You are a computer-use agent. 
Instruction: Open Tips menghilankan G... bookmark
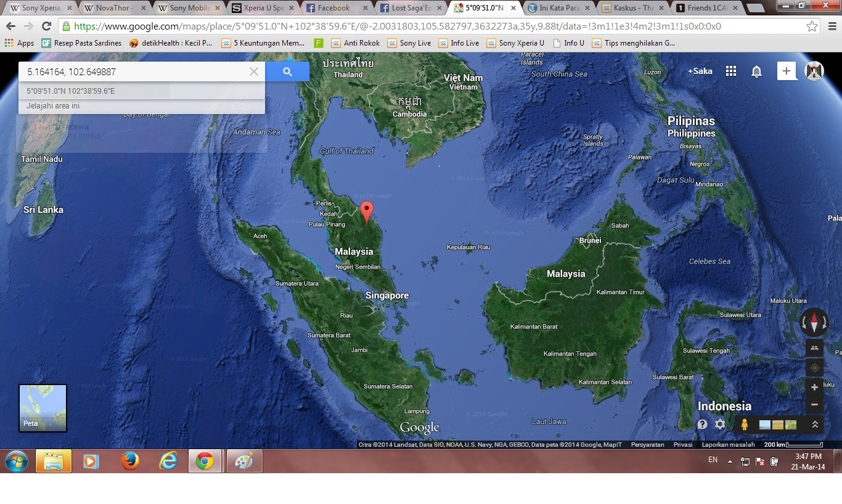tap(634, 43)
